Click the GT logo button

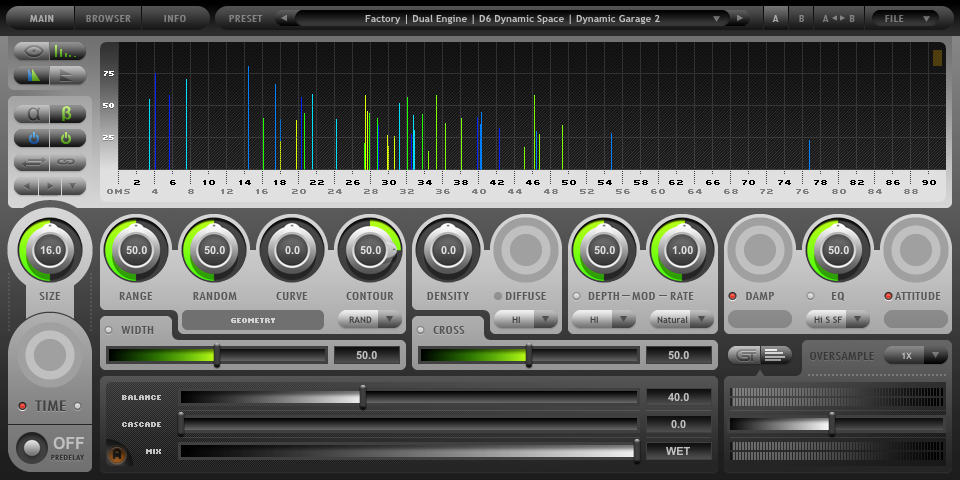pos(744,355)
